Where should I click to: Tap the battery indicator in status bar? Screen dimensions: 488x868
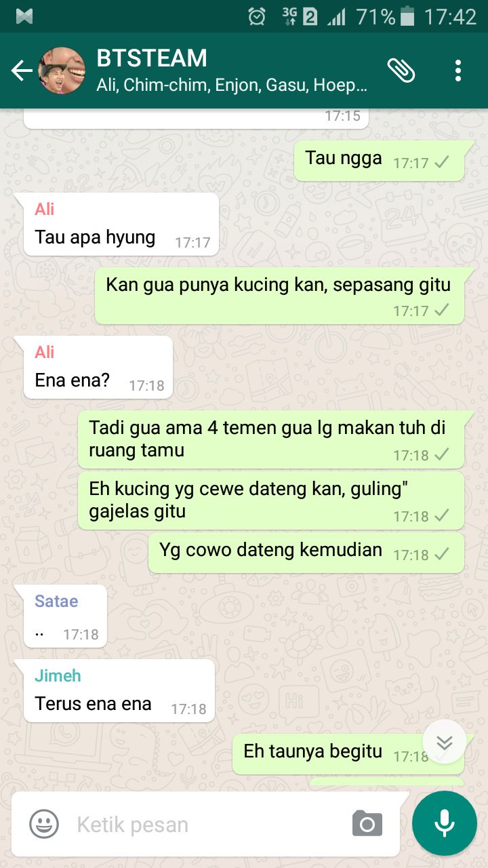[407, 16]
